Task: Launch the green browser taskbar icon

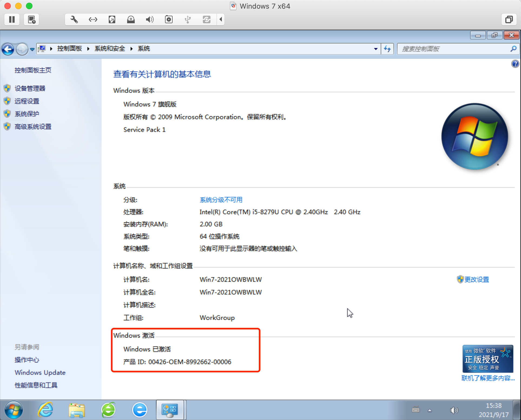Action: (x=108, y=410)
